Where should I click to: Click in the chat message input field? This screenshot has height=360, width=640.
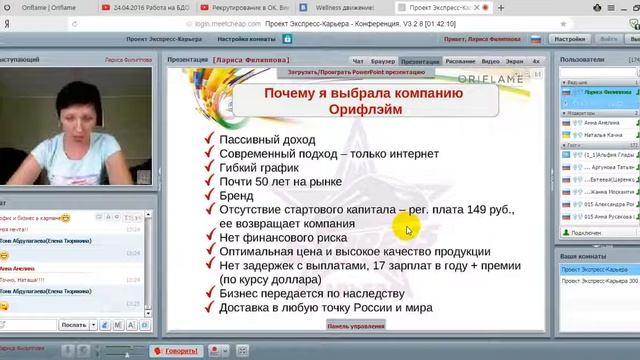(29, 325)
